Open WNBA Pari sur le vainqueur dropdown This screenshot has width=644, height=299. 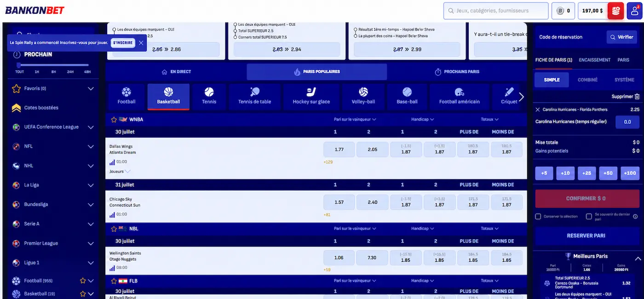[355, 120]
